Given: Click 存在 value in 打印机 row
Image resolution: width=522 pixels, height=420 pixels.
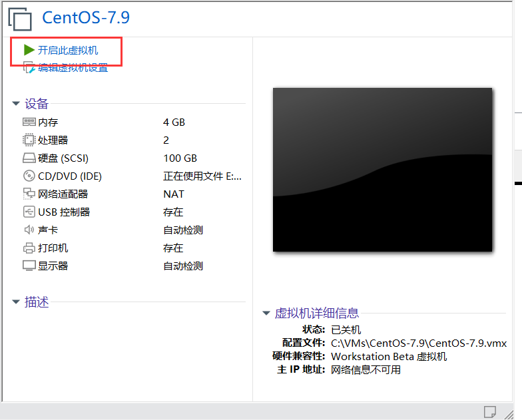Looking at the screenshot, I should pyautogui.click(x=173, y=248).
